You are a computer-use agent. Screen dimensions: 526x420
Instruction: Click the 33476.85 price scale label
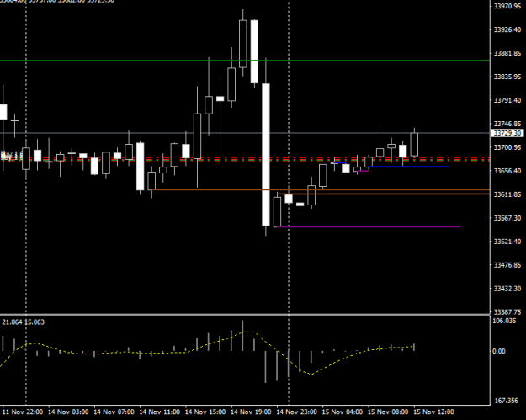507,265
